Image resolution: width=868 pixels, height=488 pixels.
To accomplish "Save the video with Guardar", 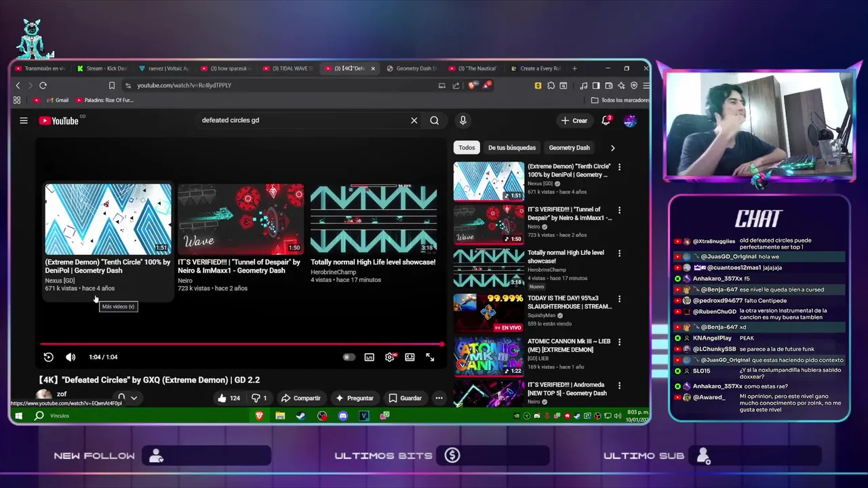I will pyautogui.click(x=405, y=398).
